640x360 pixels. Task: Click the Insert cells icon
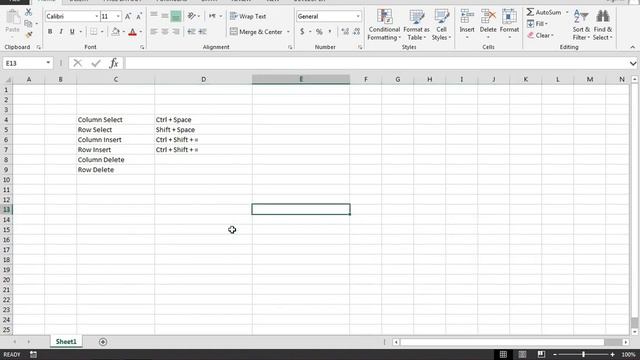pos(467,17)
